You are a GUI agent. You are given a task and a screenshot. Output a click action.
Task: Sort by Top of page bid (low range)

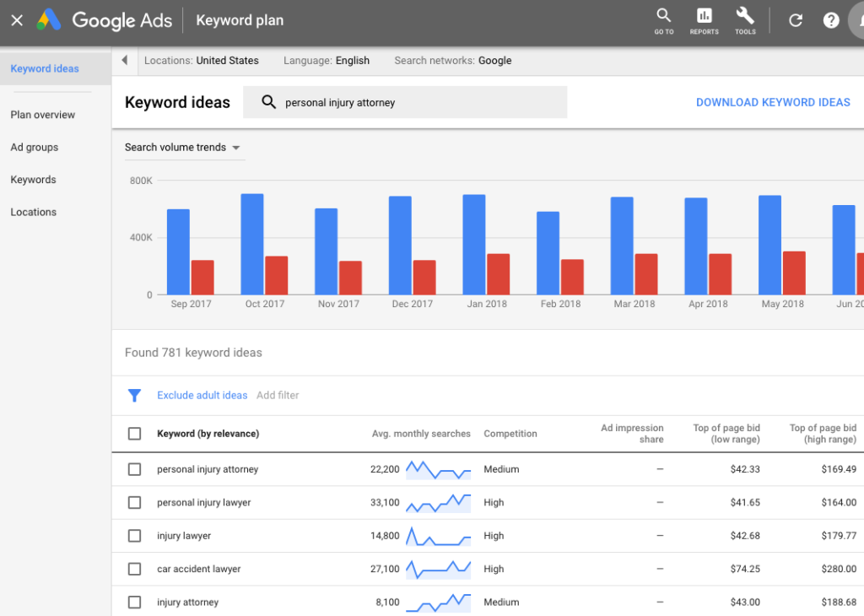coord(726,434)
